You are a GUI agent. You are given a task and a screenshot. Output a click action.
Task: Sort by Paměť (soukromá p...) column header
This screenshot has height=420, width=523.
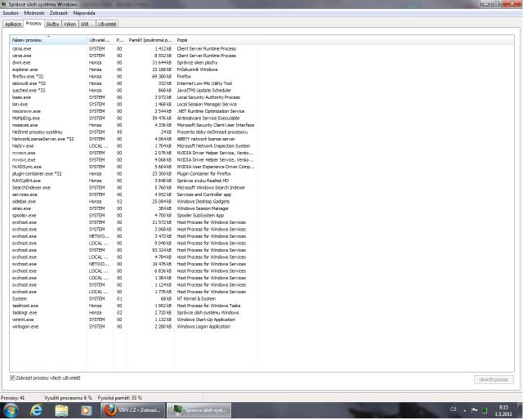pyautogui.click(x=150, y=40)
